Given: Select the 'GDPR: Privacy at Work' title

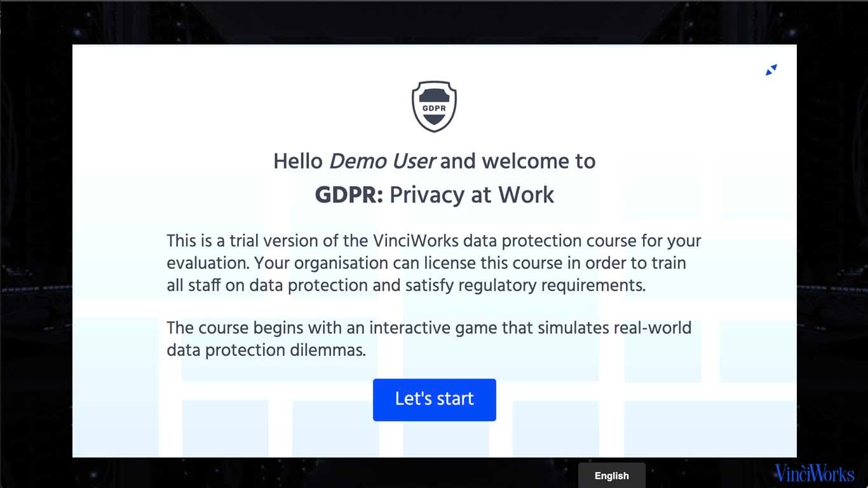Looking at the screenshot, I should point(434,194).
